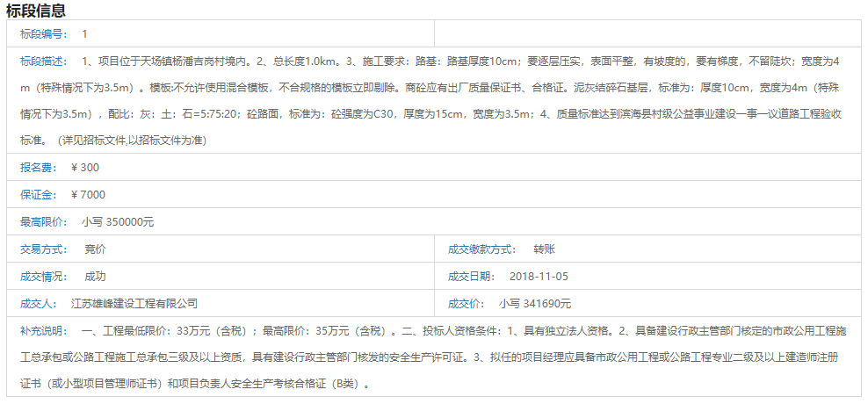The height and width of the screenshot is (404, 868).
Task: Select the 保证金 label
Action: 38,194
